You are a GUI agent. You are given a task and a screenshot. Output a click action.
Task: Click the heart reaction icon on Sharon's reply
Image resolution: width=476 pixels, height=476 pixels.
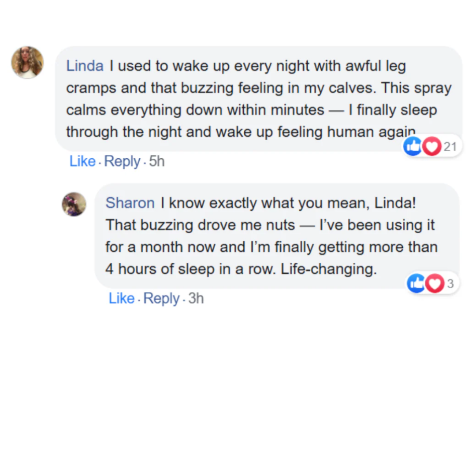pos(435,283)
